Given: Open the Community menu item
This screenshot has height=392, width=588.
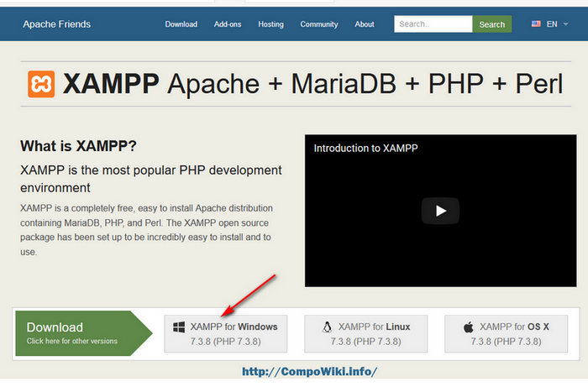Looking at the screenshot, I should coord(318,24).
